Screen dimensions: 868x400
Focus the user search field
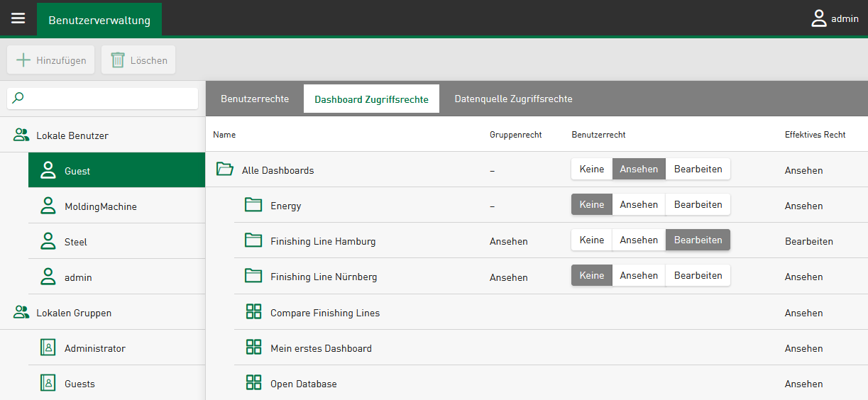[x=110, y=99]
